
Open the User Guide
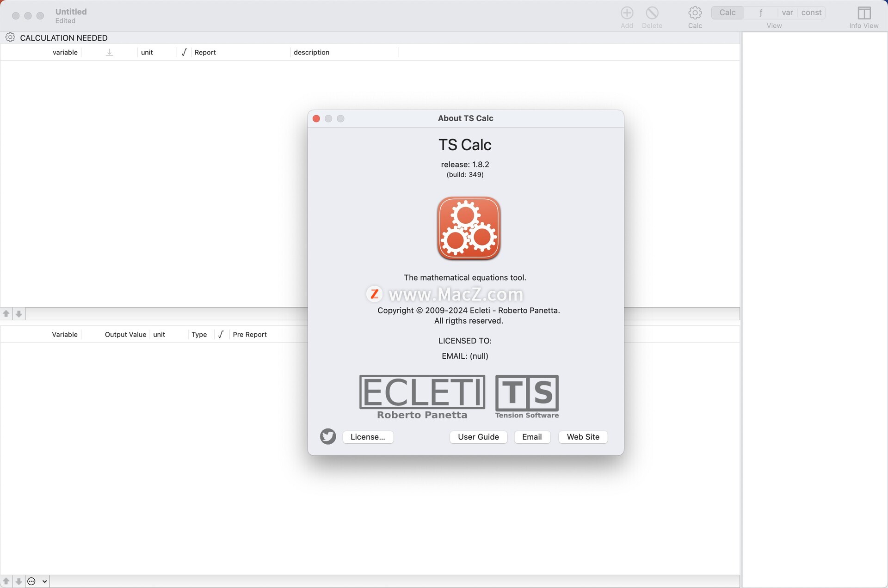tap(478, 437)
